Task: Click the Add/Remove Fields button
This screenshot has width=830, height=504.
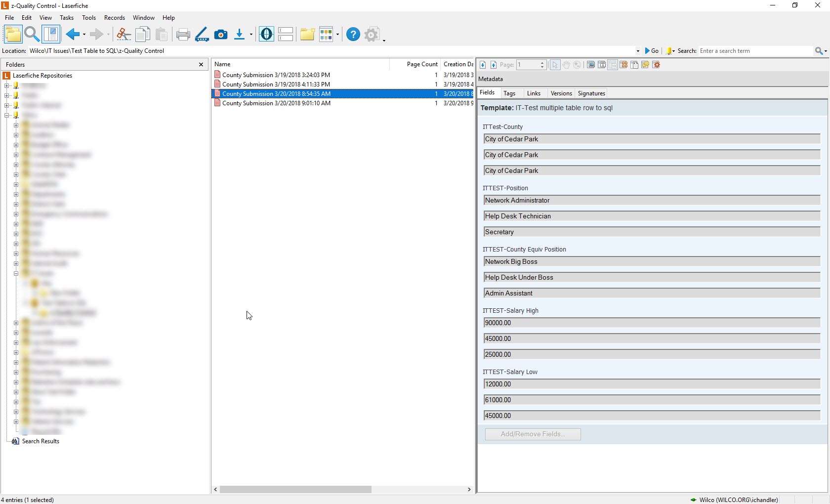Action: point(533,434)
